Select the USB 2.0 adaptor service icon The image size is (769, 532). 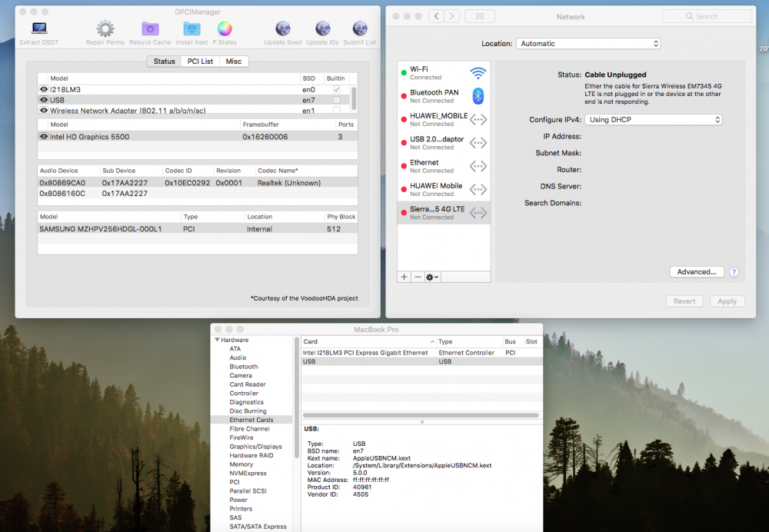tap(478, 143)
